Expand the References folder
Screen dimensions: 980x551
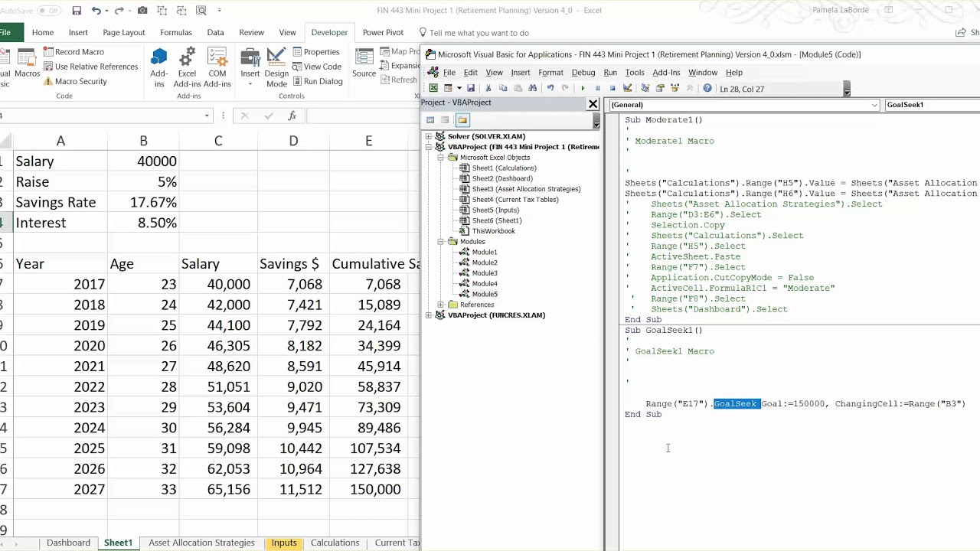441,305
